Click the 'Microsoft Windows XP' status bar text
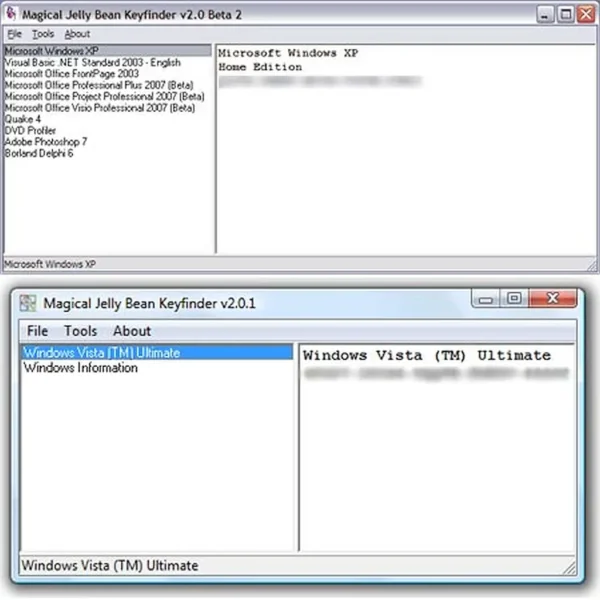Image resolution: width=600 pixels, height=600 pixels. point(50,264)
